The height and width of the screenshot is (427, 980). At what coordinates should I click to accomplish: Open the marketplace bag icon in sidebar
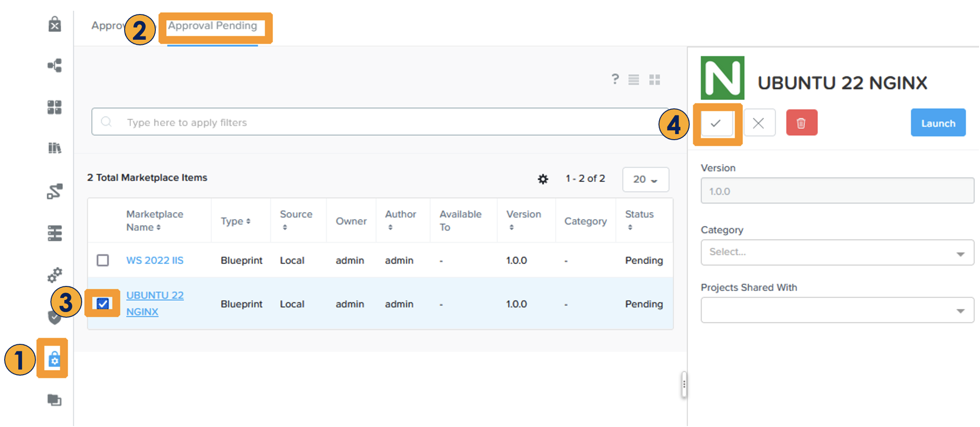55,24
